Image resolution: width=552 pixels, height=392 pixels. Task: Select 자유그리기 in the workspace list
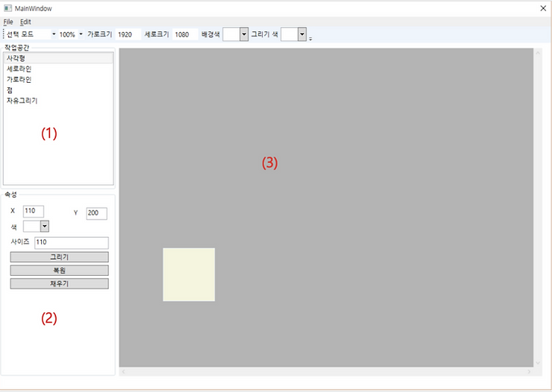58,101
